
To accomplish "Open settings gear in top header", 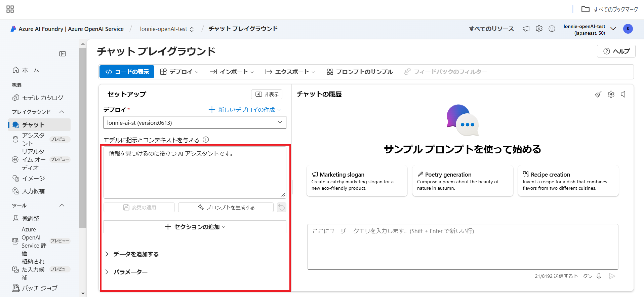I will point(539,29).
